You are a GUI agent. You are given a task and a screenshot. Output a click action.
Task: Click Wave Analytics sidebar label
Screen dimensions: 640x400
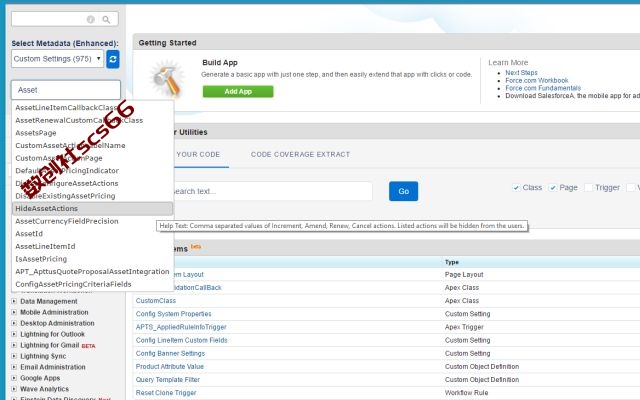(x=44, y=389)
